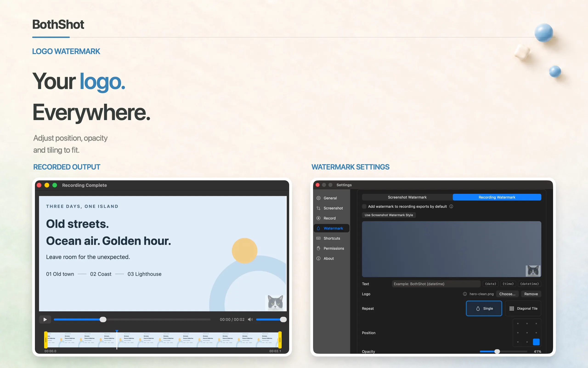
Task: Click the 41% opacity value
Action: (537, 351)
